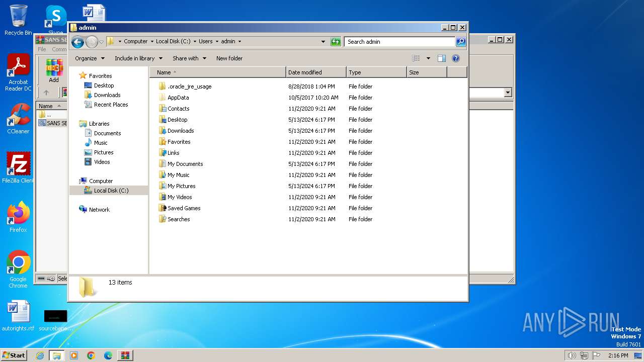Select Favorites in navigation pane

[x=100, y=76]
